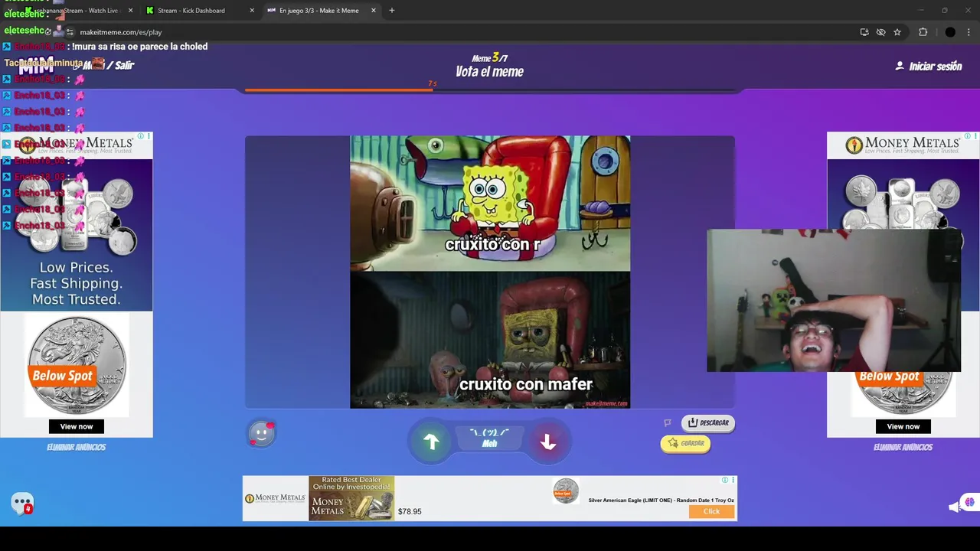The height and width of the screenshot is (551, 980).
Task: Click the vote timer progress bar
Action: pyautogui.click(x=490, y=90)
